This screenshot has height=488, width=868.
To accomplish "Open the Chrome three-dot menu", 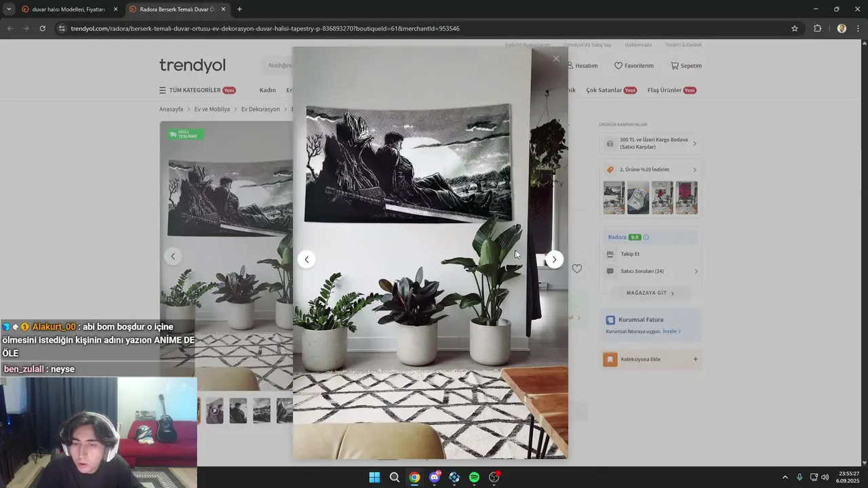I will point(859,28).
